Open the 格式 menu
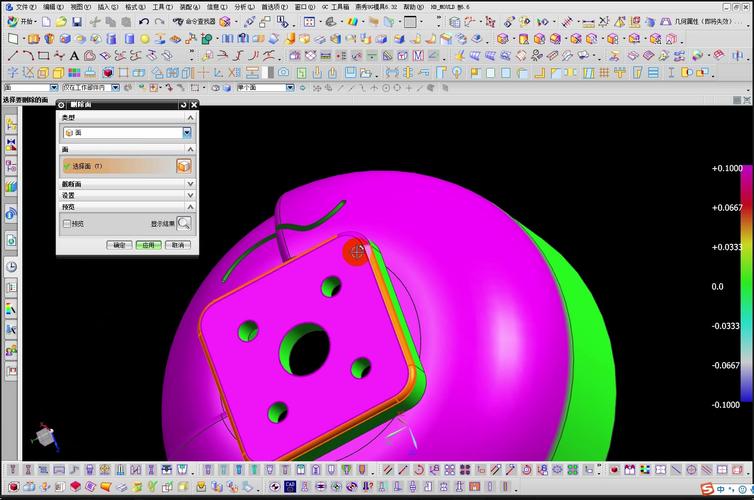Image resolution: width=754 pixels, height=500 pixels. 135,7
